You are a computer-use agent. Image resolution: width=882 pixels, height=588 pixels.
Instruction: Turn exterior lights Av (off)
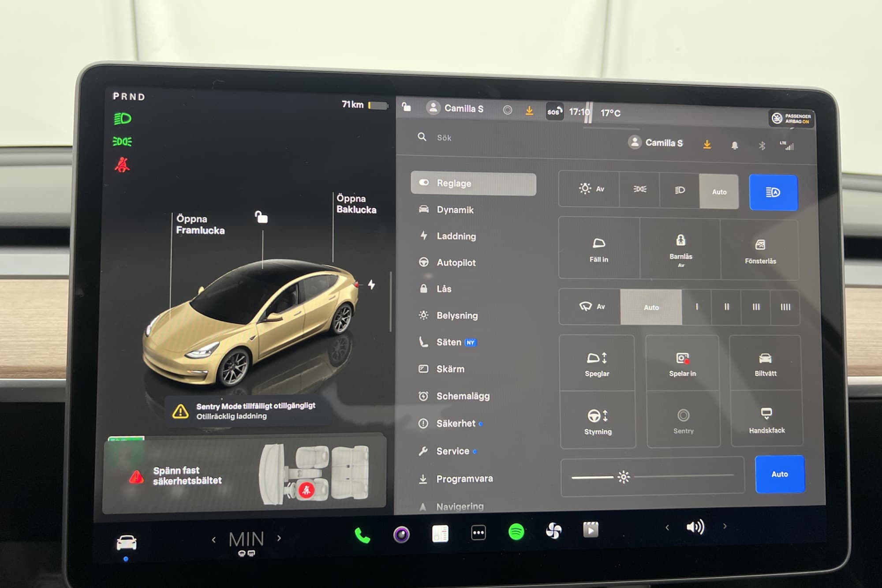pos(590,189)
